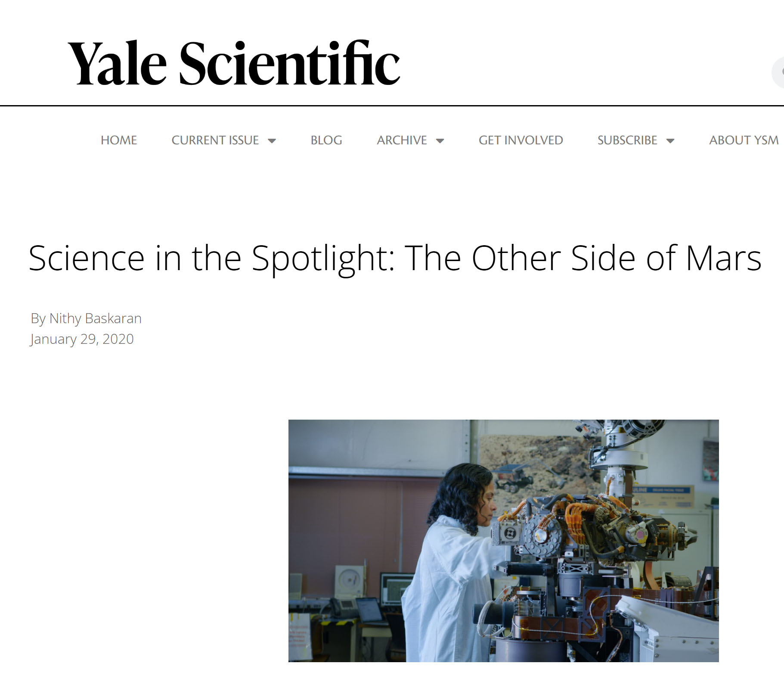Select the Current Issue dropdown arrow icon
The width and height of the screenshot is (784, 682).
click(x=272, y=140)
